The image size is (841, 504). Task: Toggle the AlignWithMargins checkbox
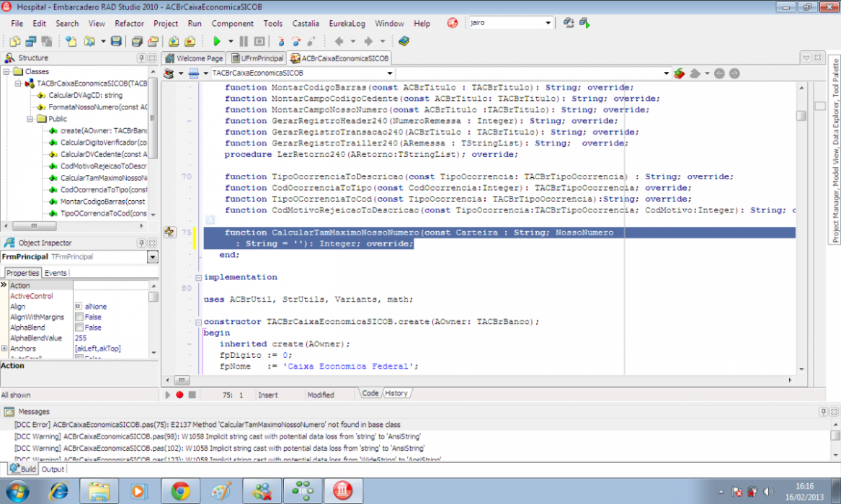[79, 317]
